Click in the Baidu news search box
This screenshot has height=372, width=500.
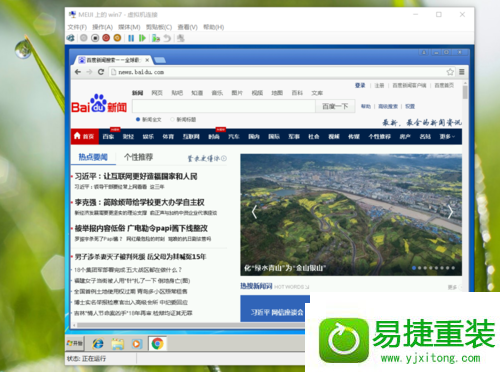tap(224, 106)
